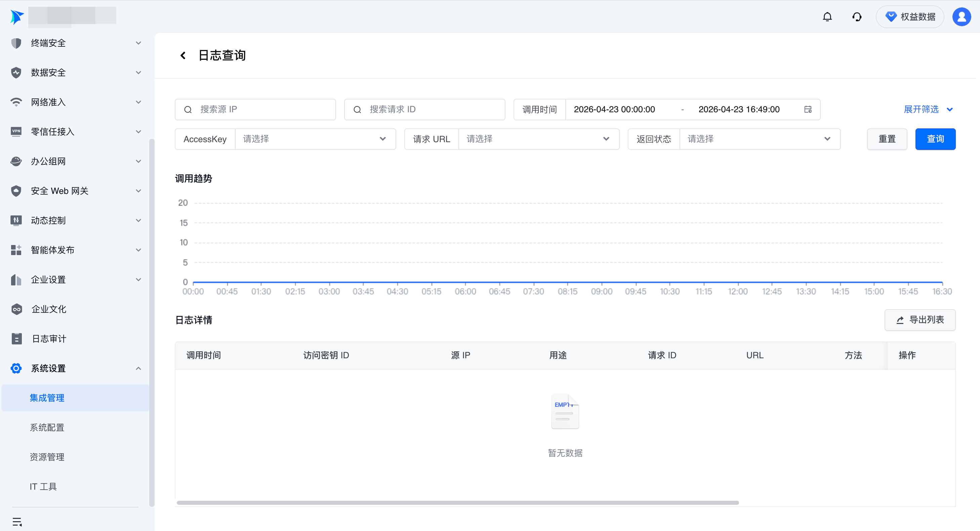Click the 源 IP column header

click(460, 355)
